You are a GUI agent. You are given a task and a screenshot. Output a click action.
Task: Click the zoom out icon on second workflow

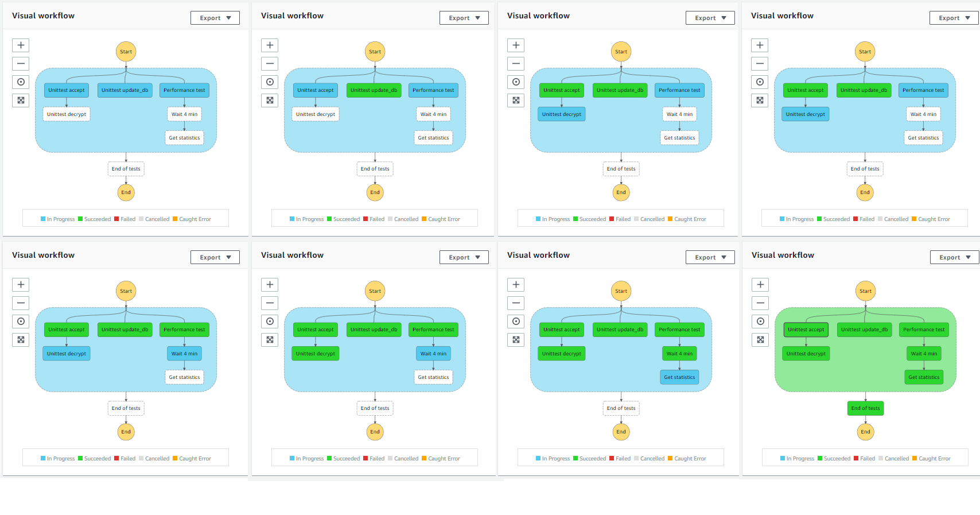(270, 63)
